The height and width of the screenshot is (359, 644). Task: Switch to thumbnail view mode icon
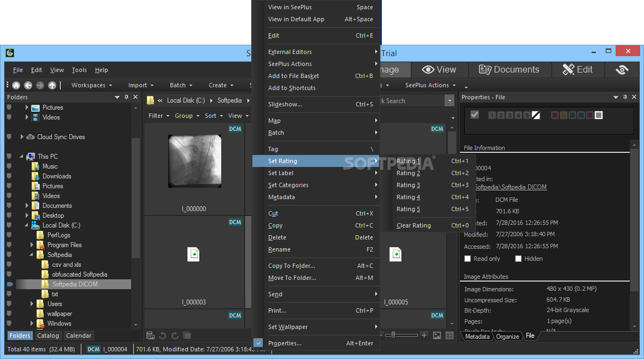tap(437, 336)
